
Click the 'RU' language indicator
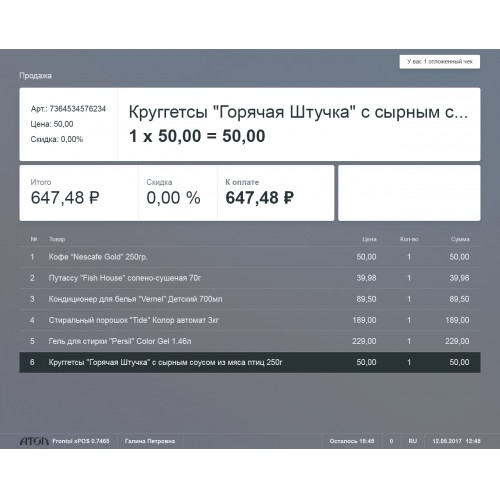coord(413,441)
